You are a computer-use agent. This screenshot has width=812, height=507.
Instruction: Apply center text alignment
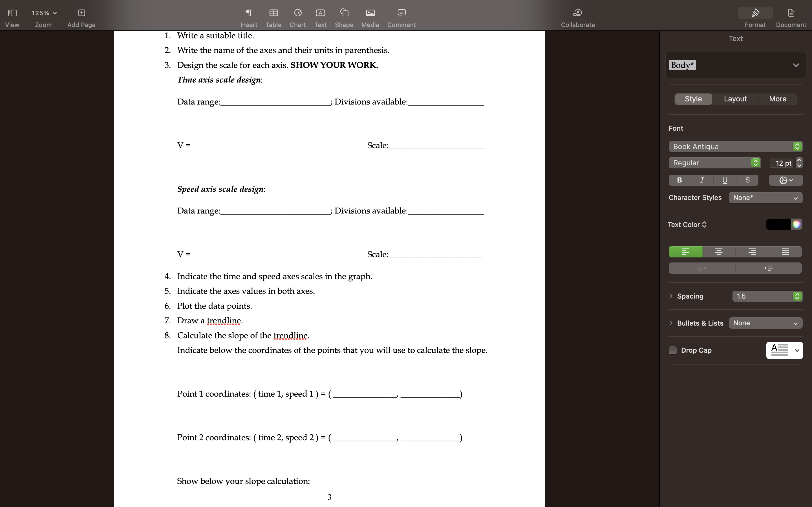718,252
